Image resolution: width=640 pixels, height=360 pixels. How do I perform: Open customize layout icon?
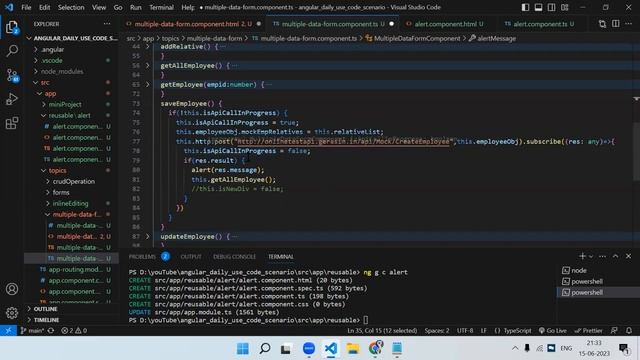pyautogui.click(x=564, y=7)
